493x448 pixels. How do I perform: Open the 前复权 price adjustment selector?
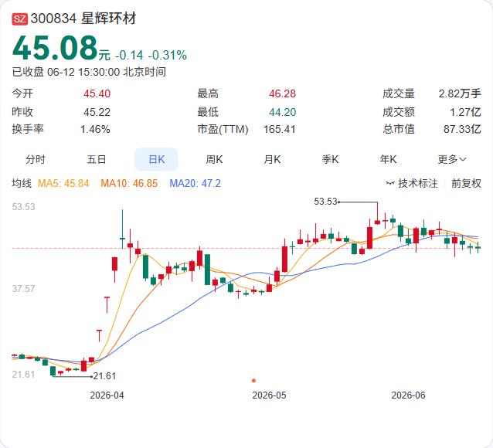pyautogui.click(x=466, y=183)
